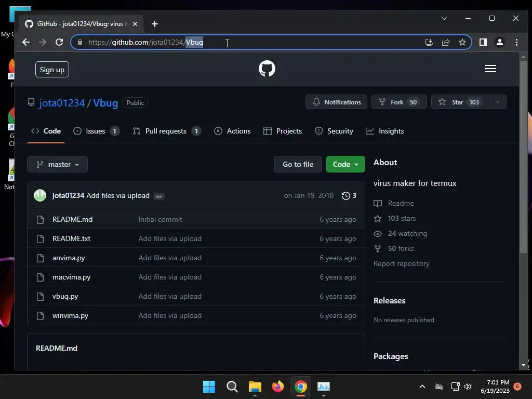Open jota01234 profile link in heading

62,103
